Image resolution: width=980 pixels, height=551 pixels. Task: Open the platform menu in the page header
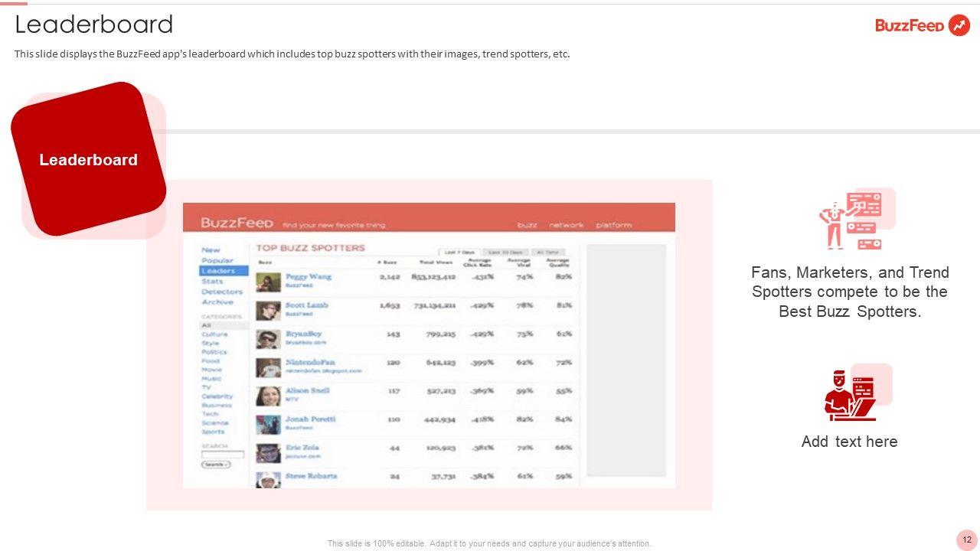click(x=613, y=225)
